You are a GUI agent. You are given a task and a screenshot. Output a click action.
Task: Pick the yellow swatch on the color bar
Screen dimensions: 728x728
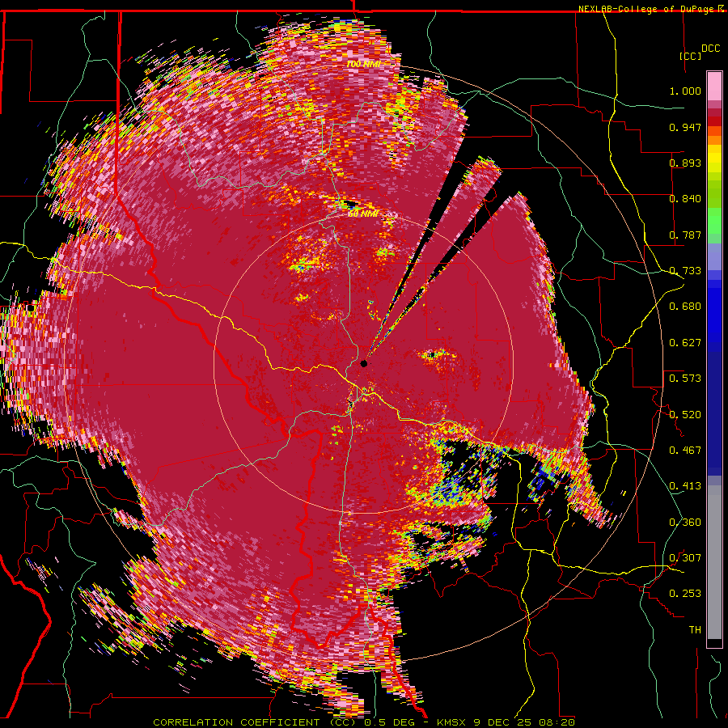pos(714,159)
